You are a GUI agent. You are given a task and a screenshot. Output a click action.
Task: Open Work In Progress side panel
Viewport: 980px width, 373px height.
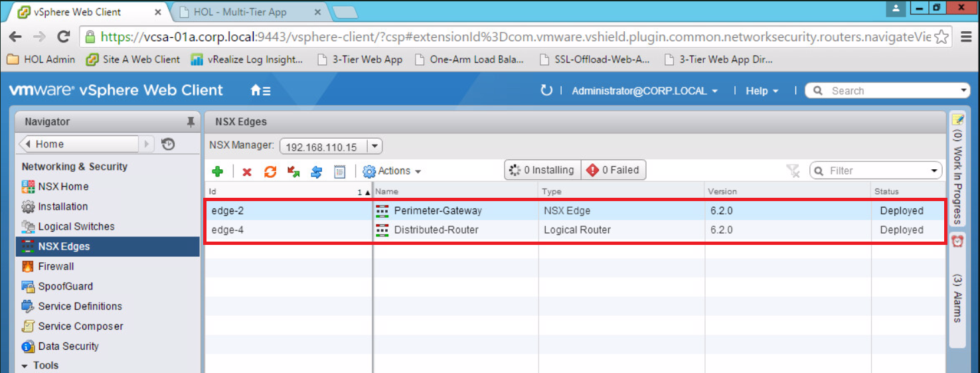point(957,169)
